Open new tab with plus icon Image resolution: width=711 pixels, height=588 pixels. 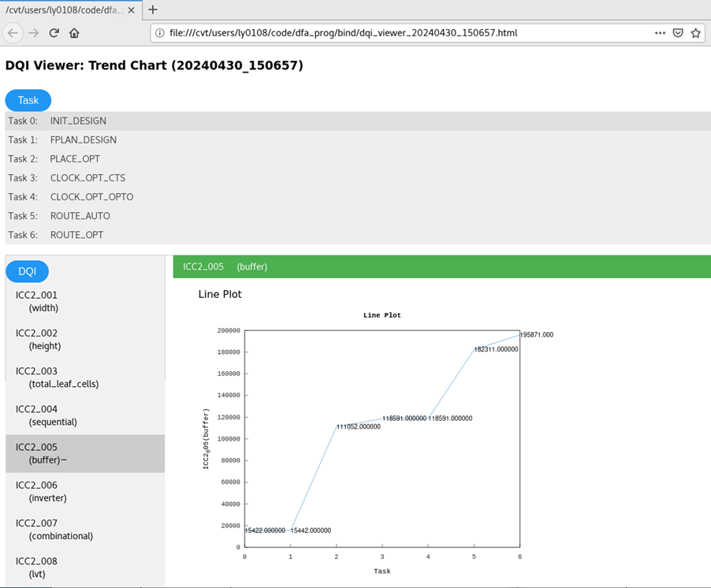153,9
